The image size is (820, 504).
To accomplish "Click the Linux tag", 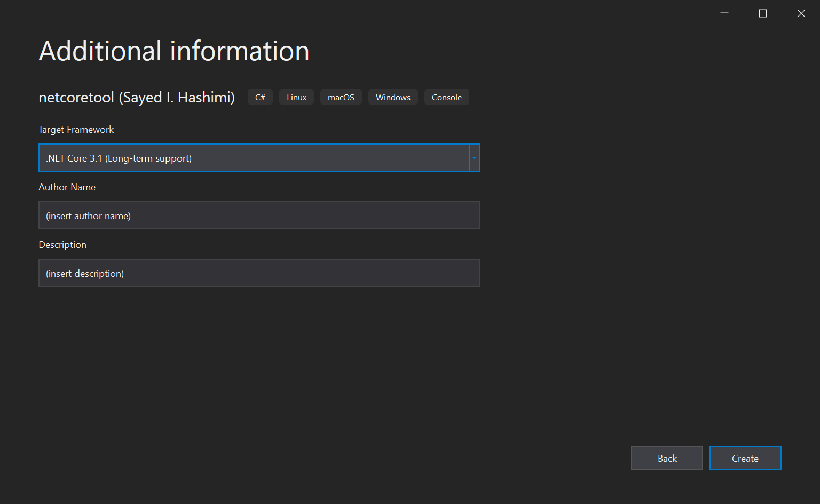I will pyautogui.click(x=296, y=97).
